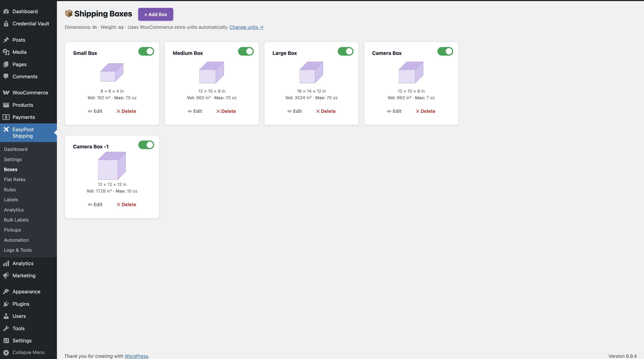Delete the Camera Box

pos(425,111)
